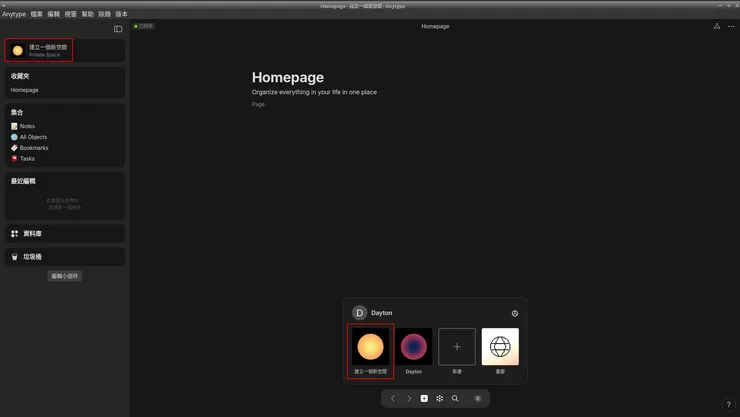Viewport: 740px width, 417px height.
Task: Select the orange 建立一個新空間 space thumbnail
Action: click(x=370, y=347)
